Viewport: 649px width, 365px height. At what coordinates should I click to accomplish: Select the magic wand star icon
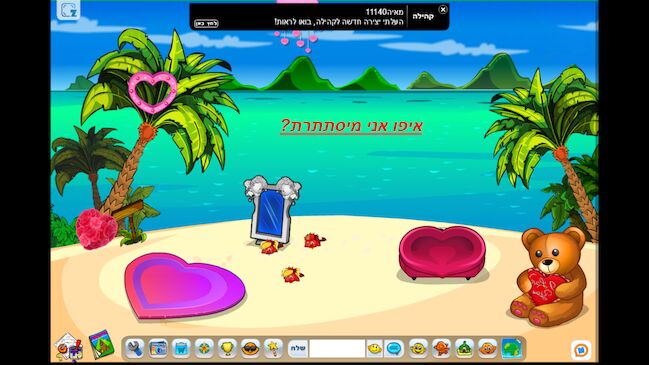[273, 348]
